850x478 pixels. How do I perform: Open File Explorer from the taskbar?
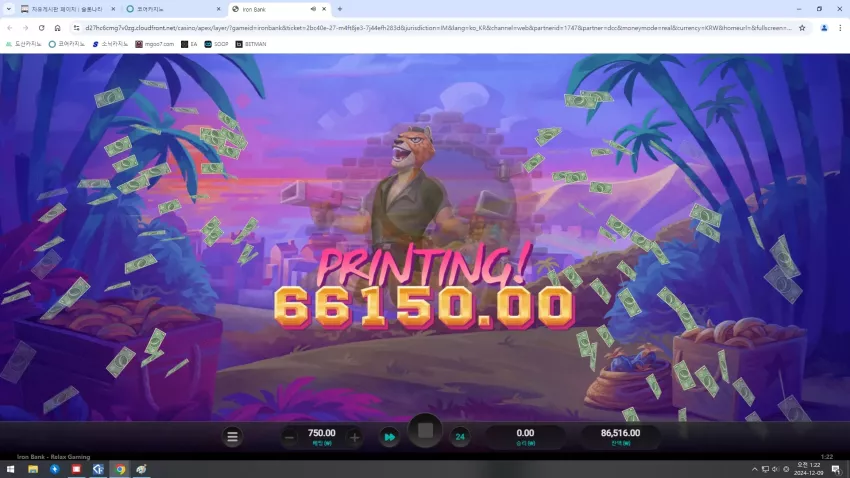33,469
